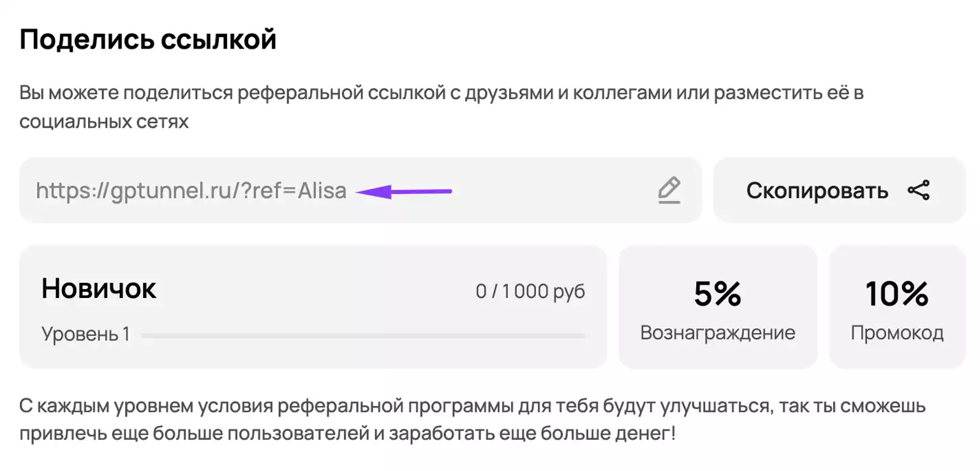The width and height of the screenshot is (980, 471).
Task: Click the Поделись ссылкой heading
Action: 148,40
